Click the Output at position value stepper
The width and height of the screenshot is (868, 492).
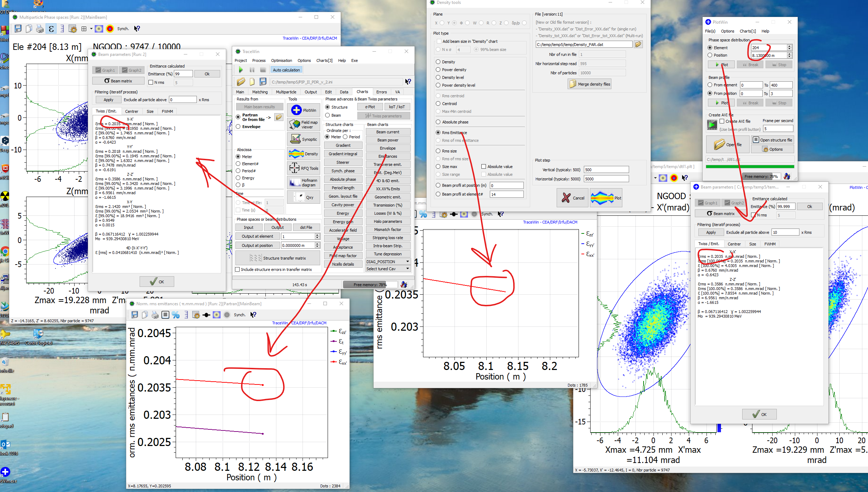317,245
